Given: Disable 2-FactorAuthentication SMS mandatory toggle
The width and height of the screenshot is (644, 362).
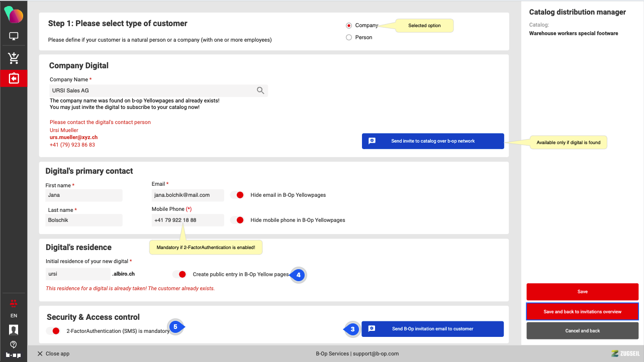Looking at the screenshot, I should click(x=53, y=331).
